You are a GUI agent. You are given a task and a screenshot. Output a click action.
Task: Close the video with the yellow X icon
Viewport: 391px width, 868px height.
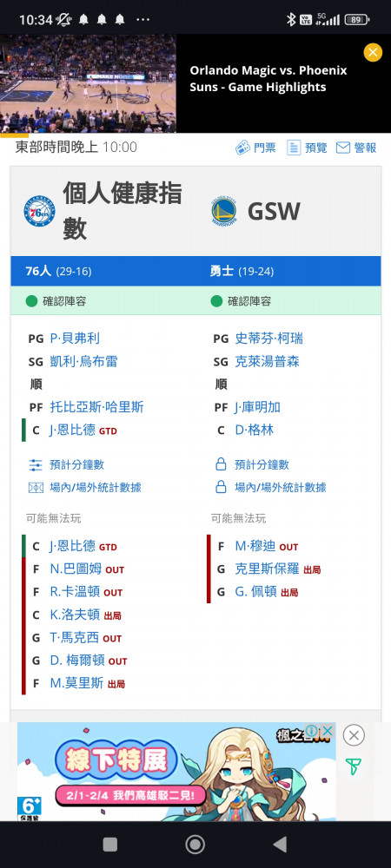(373, 53)
